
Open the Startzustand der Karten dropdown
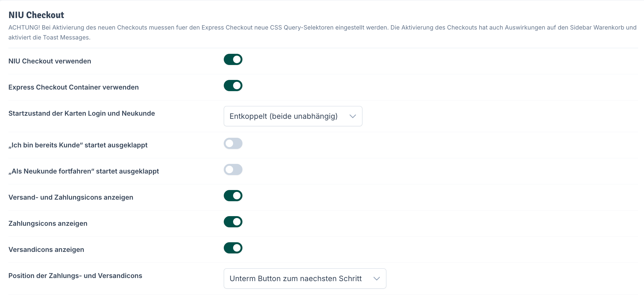pyautogui.click(x=293, y=116)
